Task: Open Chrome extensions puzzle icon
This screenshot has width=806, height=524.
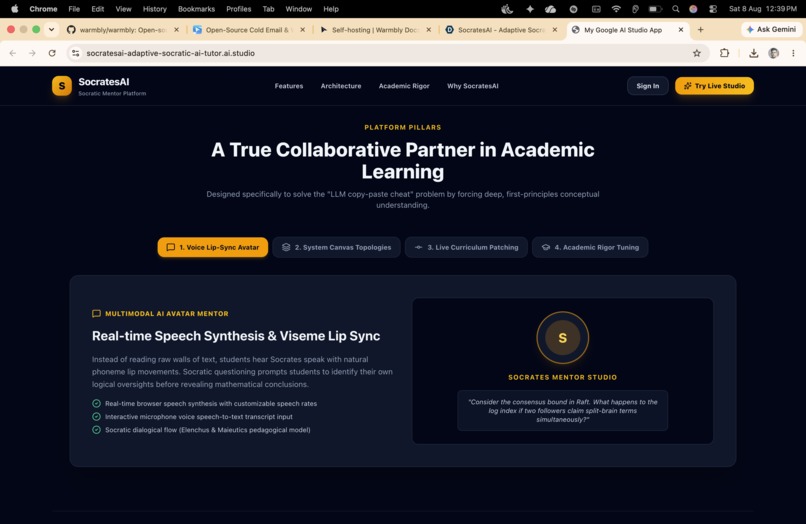Action: pos(724,53)
